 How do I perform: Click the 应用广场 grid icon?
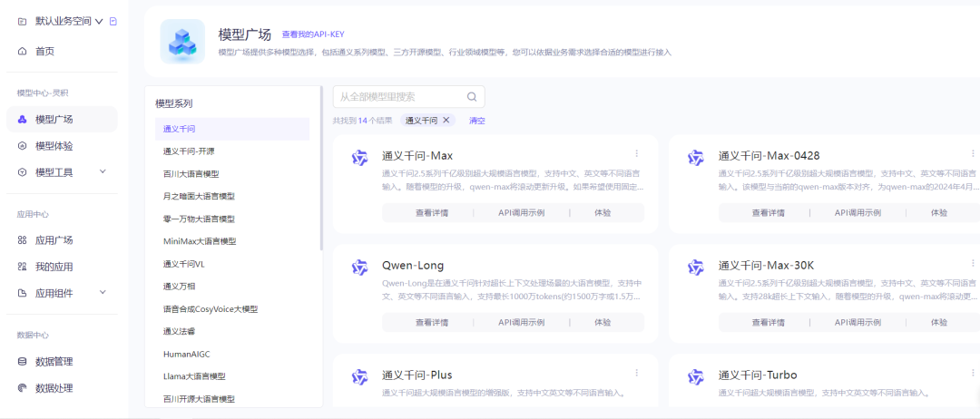(23, 239)
